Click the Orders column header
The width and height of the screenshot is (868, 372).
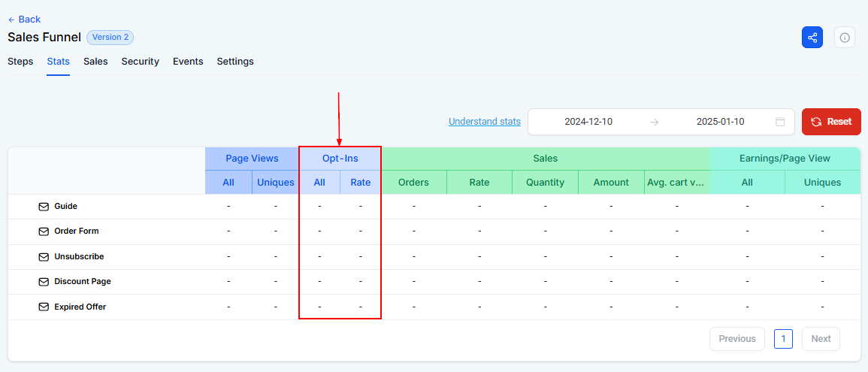click(414, 182)
